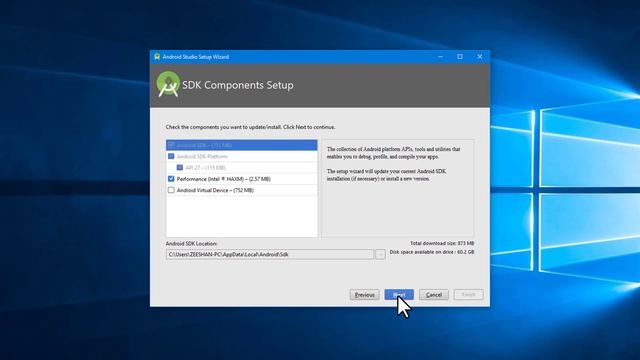640x360 pixels.
Task: Click the component description text panel
Action: [x=398, y=188]
